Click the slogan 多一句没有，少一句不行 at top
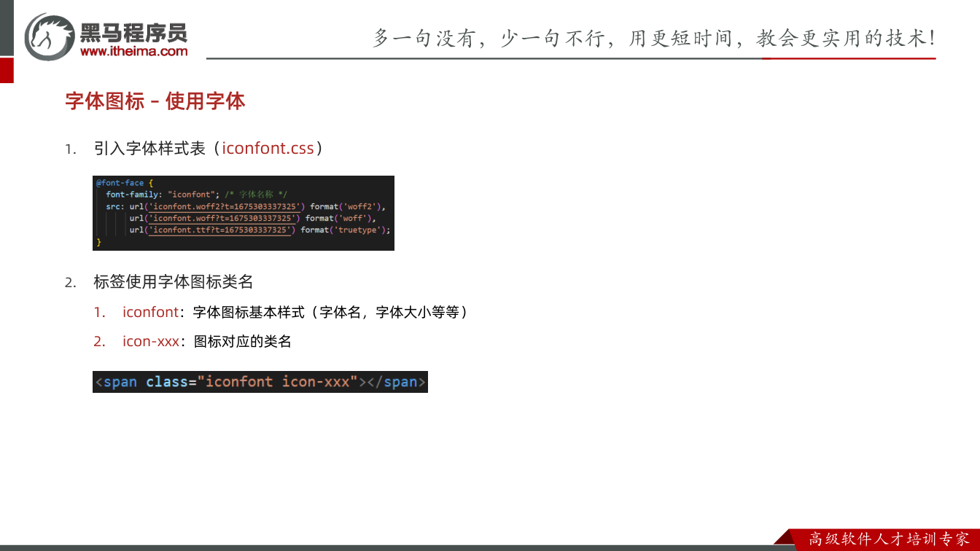The height and width of the screenshot is (551, 980). [488, 38]
